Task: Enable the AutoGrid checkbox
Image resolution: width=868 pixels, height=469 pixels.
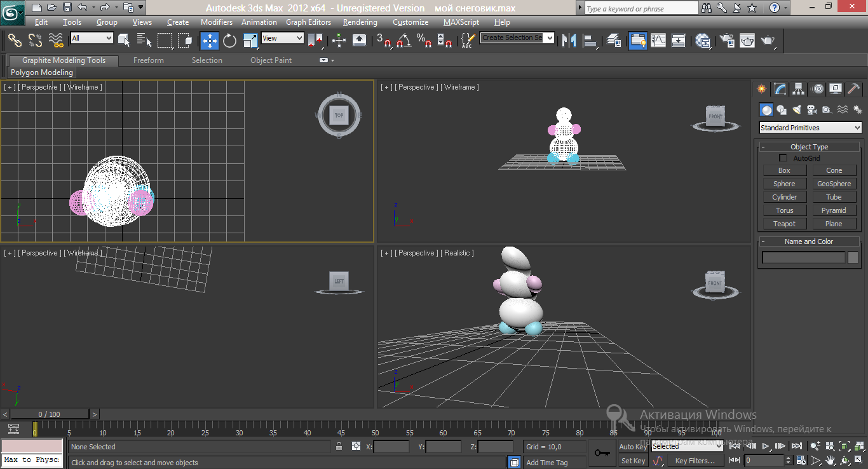Action: [783, 158]
